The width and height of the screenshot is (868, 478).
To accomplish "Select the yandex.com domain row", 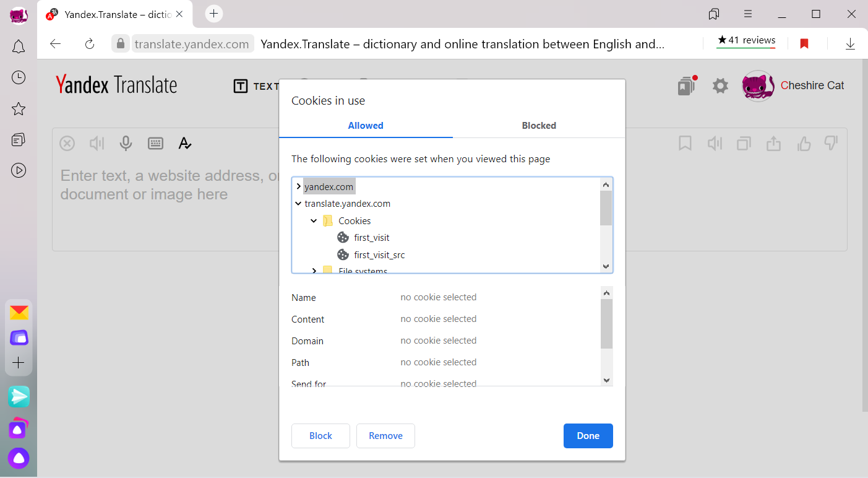I will coord(329,186).
